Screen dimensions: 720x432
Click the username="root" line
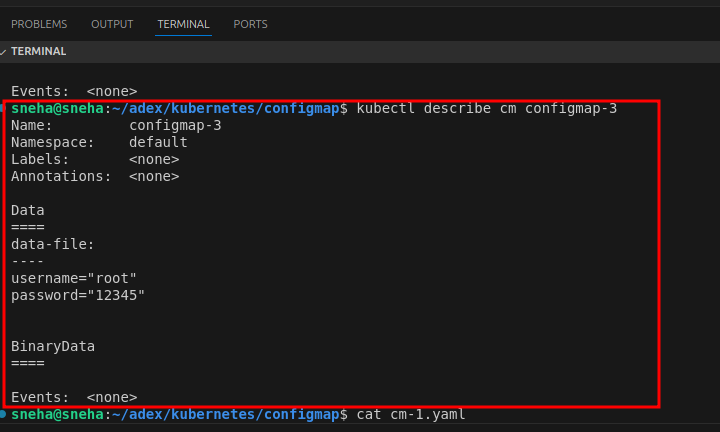click(74, 277)
